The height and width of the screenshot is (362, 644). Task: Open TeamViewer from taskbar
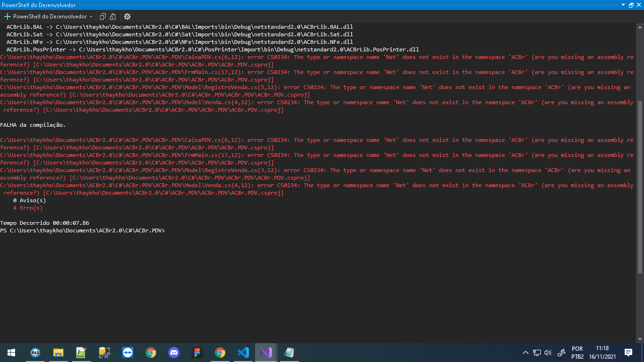tap(127, 353)
